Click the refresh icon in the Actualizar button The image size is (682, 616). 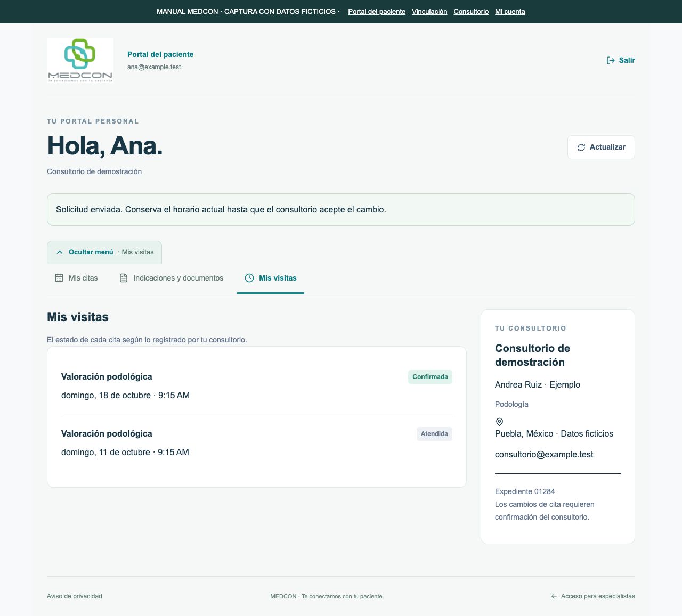pos(581,147)
